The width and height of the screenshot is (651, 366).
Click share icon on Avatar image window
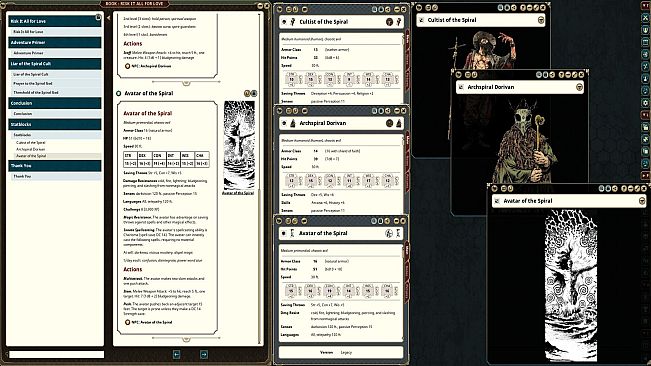pos(614,188)
